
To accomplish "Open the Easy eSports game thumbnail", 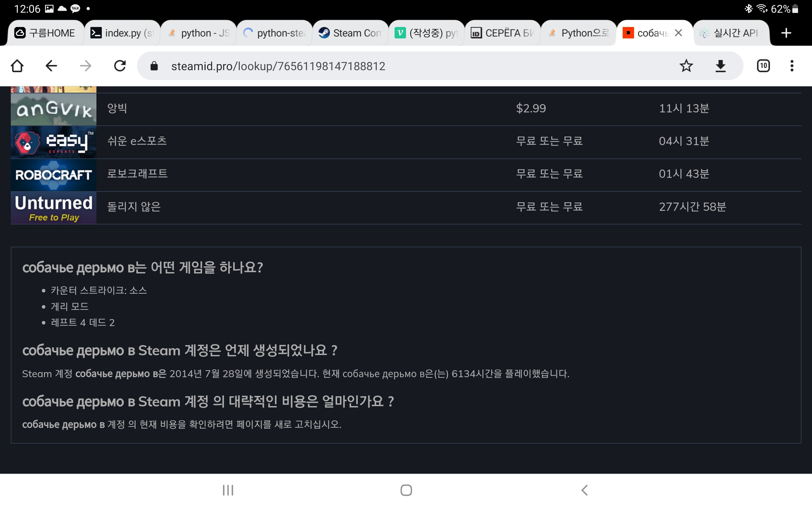I will (53, 142).
